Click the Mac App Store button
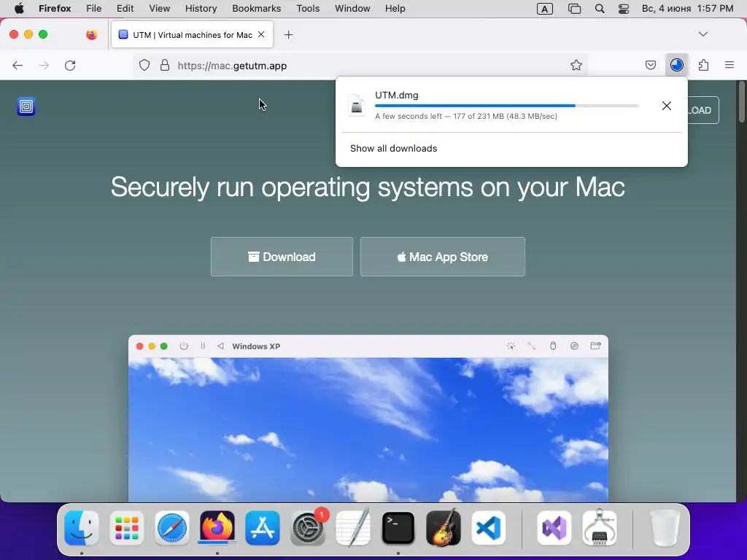 click(443, 257)
